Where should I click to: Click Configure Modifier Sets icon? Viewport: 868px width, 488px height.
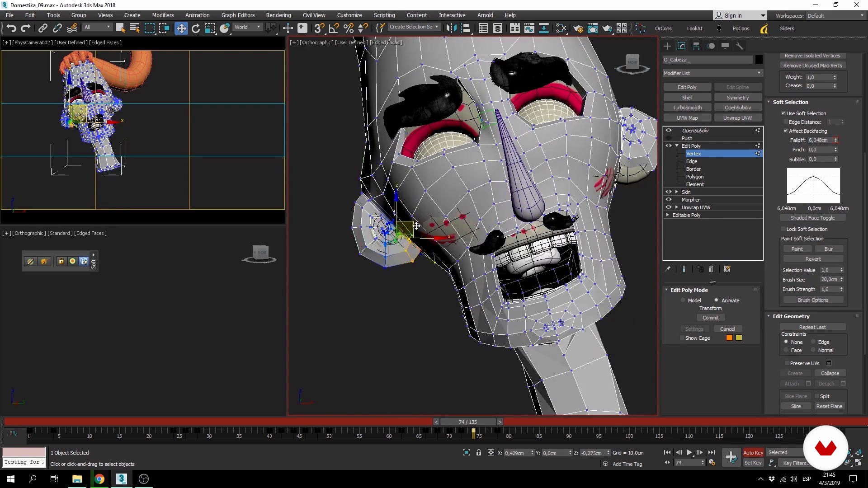(727, 269)
